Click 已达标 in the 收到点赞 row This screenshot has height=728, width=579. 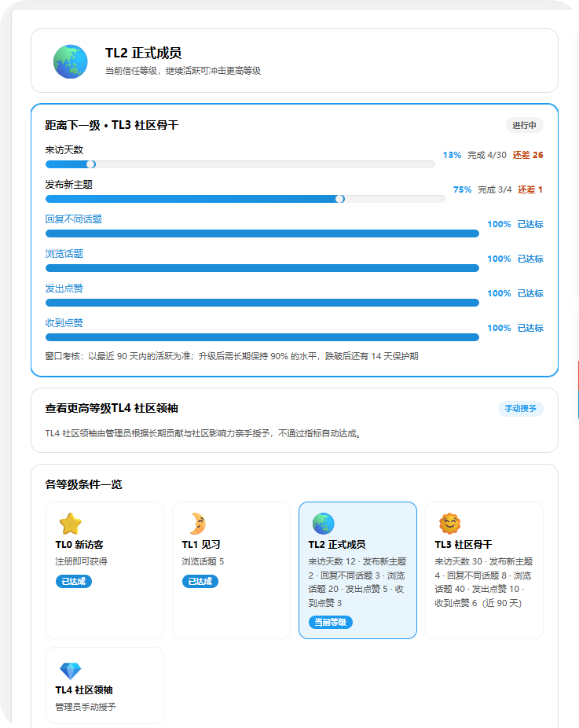click(x=530, y=328)
